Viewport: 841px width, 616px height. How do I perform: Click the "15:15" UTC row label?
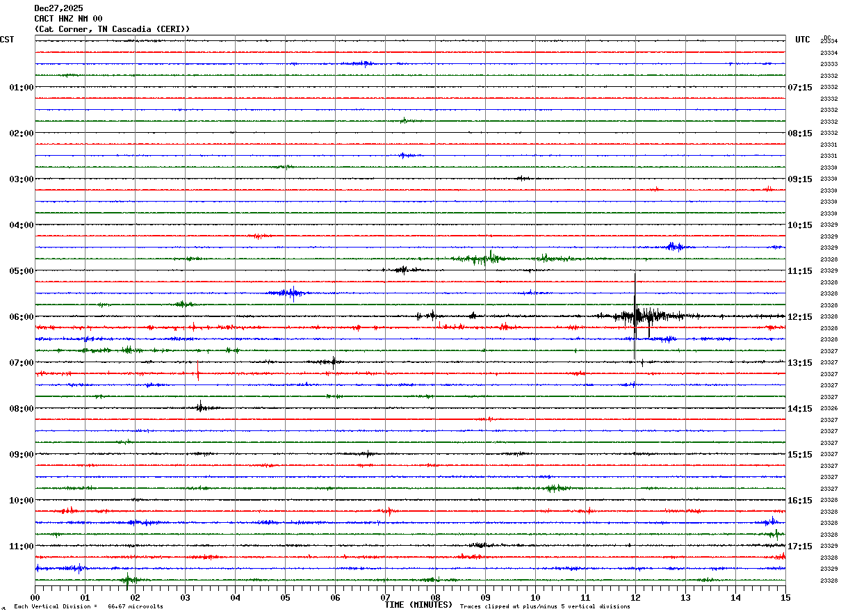(x=800, y=455)
